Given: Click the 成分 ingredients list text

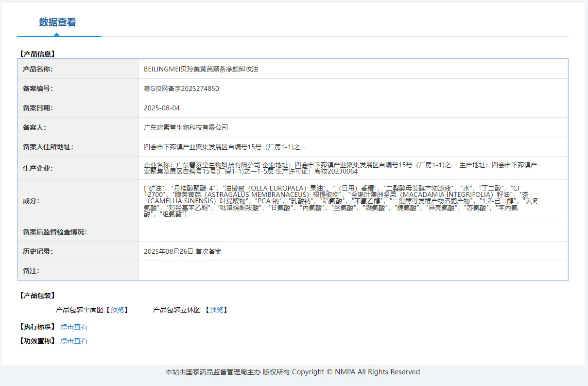Looking at the screenshot, I should [x=341, y=201].
